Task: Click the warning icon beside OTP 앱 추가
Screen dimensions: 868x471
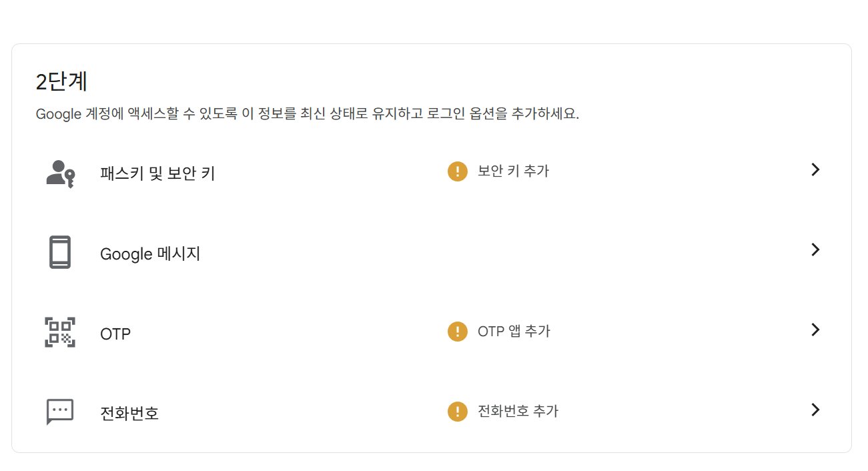Action: tap(457, 331)
